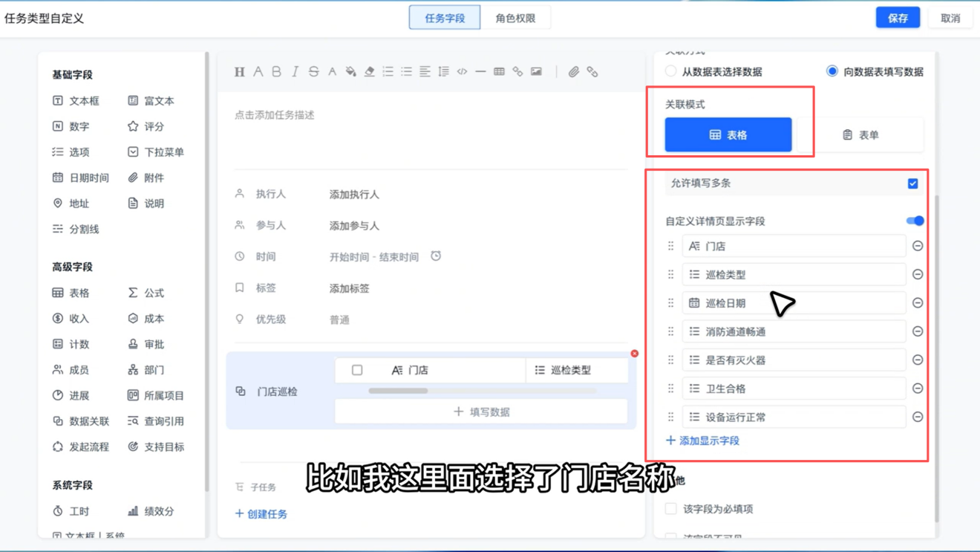Click 保存 button
Image resolution: width=980 pixels, height=552 pixels.
898,18
